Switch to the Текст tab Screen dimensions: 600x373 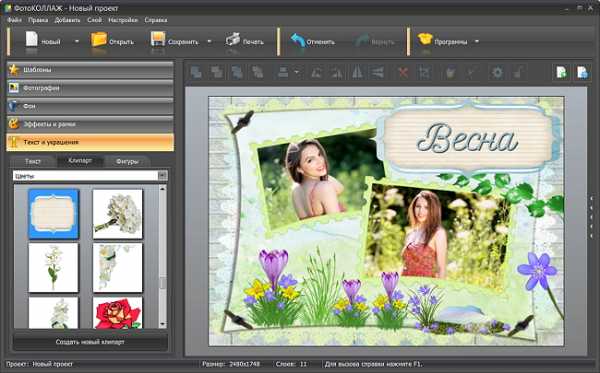(x=33, y=161)
